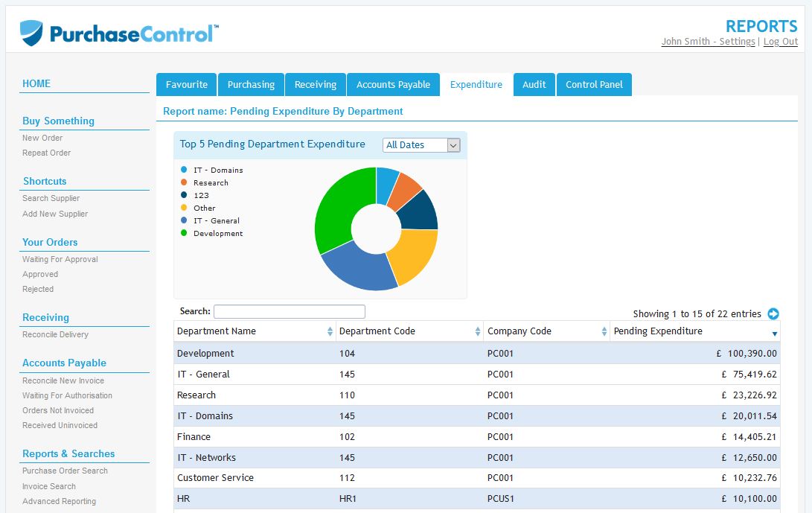Open the Control Panel tab

[594, 85]
